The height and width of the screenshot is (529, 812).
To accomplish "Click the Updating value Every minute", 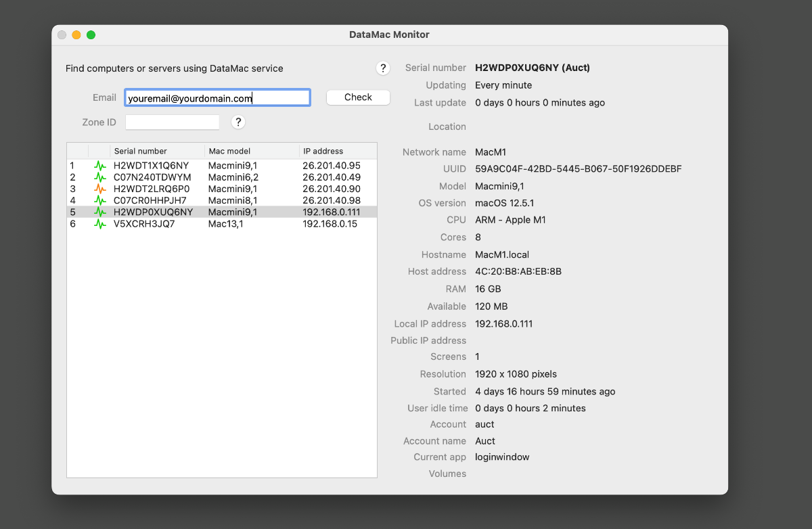I will 503,85.
